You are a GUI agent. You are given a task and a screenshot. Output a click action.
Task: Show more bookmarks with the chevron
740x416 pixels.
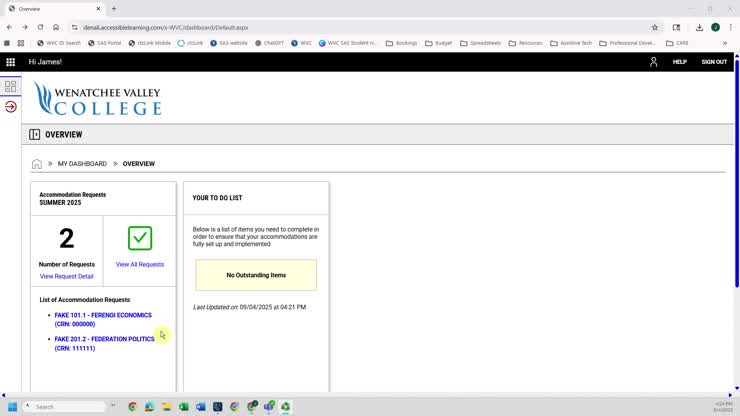pyautogui.click(x=725, y=43)
